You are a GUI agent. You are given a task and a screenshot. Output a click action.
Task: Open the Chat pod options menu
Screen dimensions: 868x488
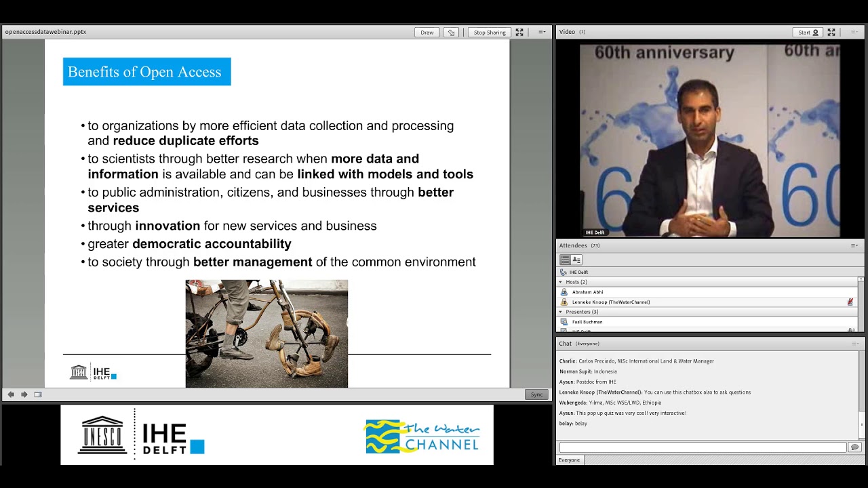[x=854, y=344]
